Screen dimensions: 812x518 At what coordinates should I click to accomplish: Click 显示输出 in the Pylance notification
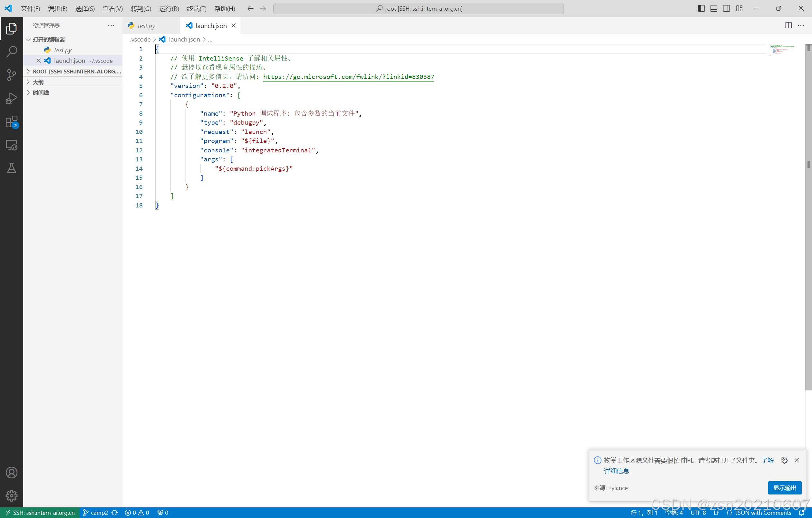(784, 488)
